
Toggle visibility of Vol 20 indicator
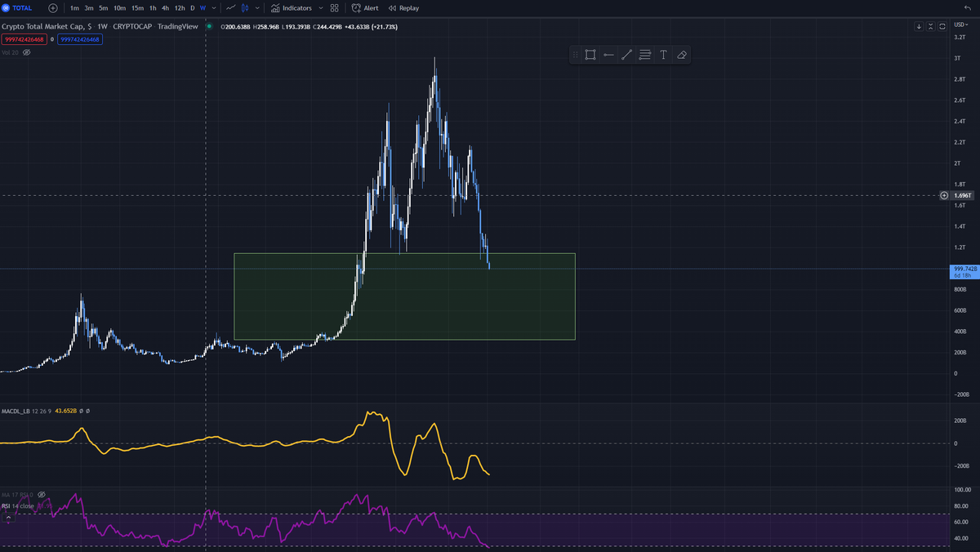click(x=26, y=52)
